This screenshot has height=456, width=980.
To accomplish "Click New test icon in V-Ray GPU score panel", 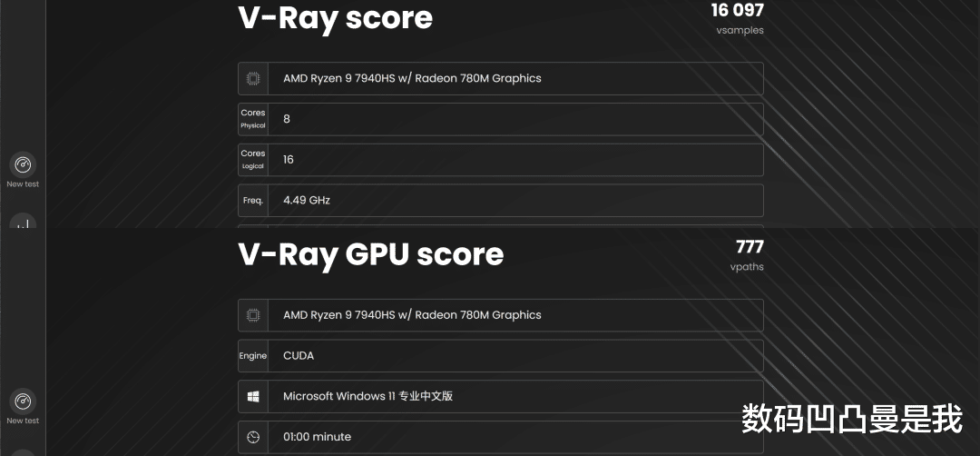I will pos(23,401).
